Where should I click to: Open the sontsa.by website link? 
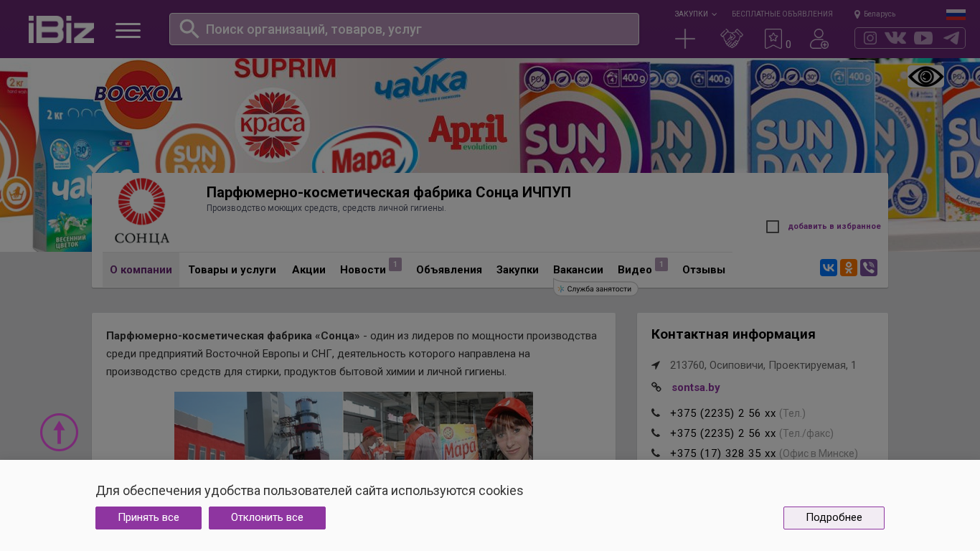pyautogui.click(x=695, y=387)
